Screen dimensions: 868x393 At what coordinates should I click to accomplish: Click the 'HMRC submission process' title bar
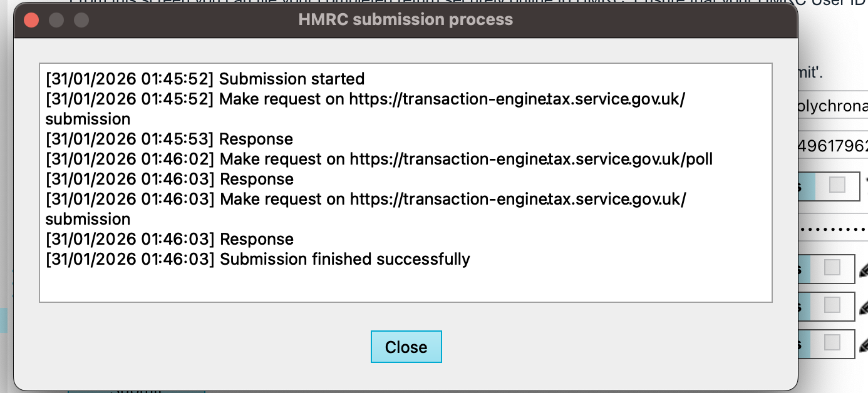pyautogui.click(x=405, y=20)
